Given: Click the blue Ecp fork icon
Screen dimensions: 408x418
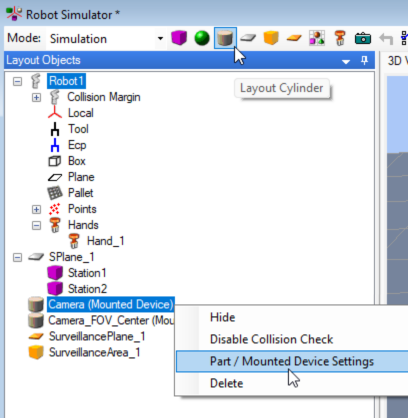Looking at the screenshot, I should point(55,145).
